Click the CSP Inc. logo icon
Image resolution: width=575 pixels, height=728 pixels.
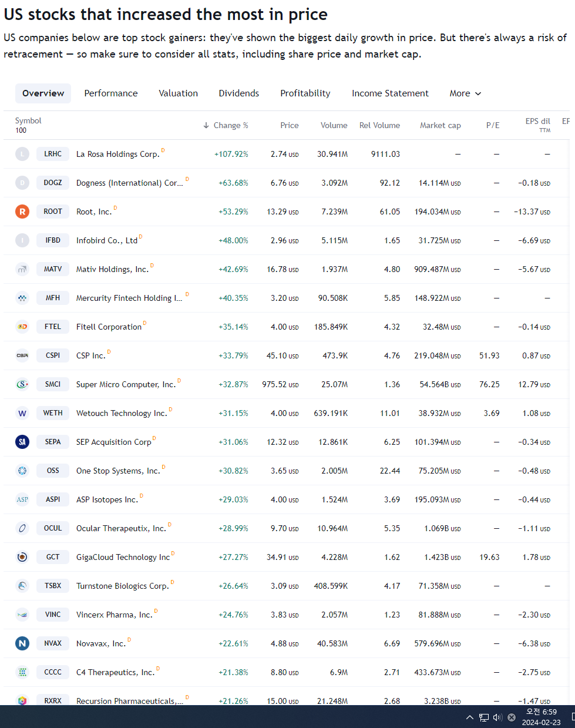(x=22, y=355)
